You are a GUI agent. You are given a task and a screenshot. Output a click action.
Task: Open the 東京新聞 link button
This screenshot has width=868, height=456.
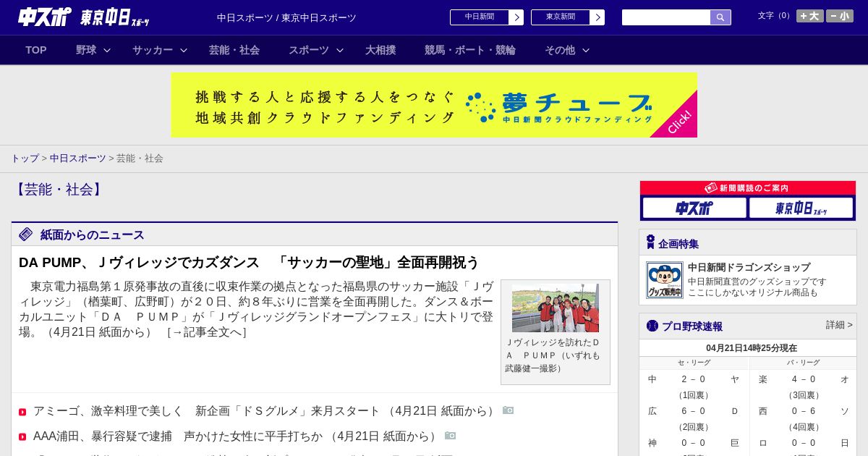point(561,17)
